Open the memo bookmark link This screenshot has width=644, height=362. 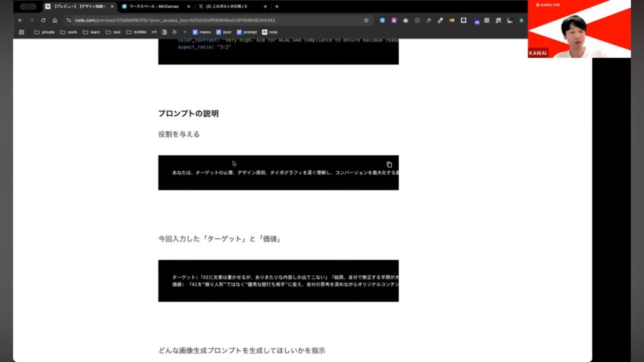tap(202, 32)
